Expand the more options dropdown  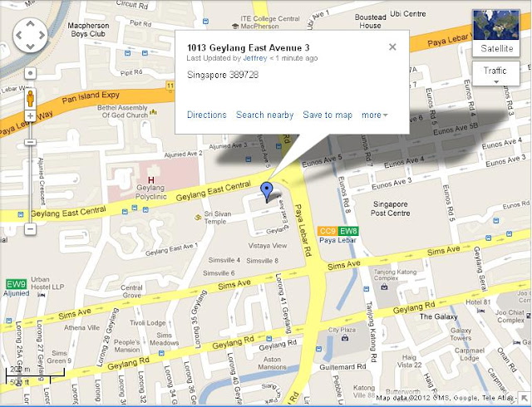375,115
